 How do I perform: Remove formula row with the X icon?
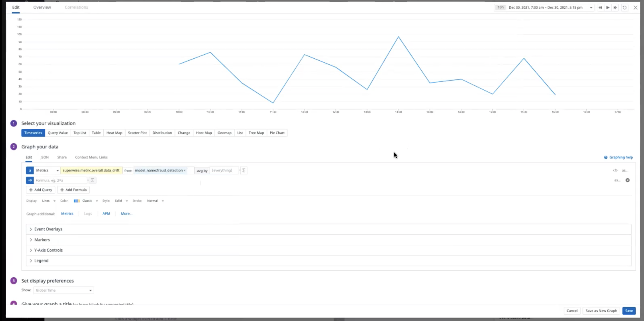[x=628, y=180]
